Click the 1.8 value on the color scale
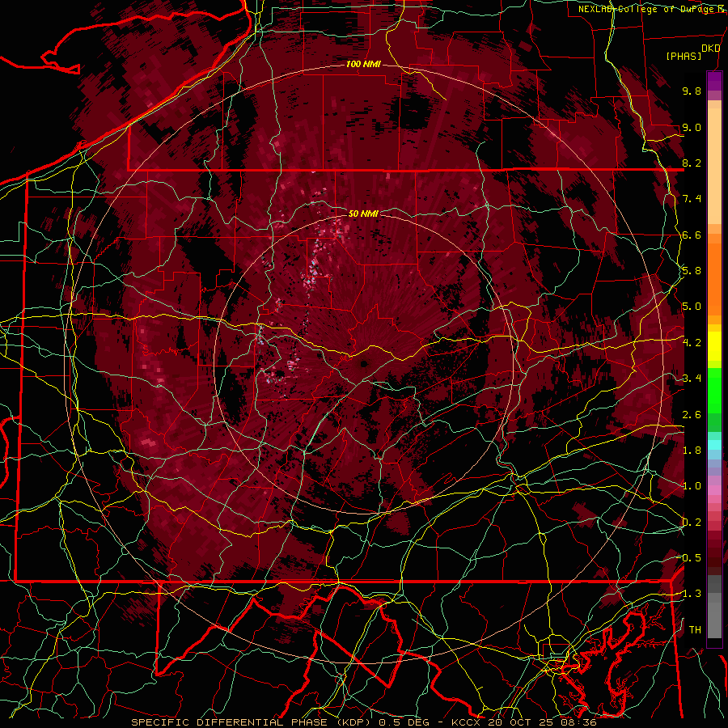Viewport: 728px width, 728px height. (x=692, y=451)
